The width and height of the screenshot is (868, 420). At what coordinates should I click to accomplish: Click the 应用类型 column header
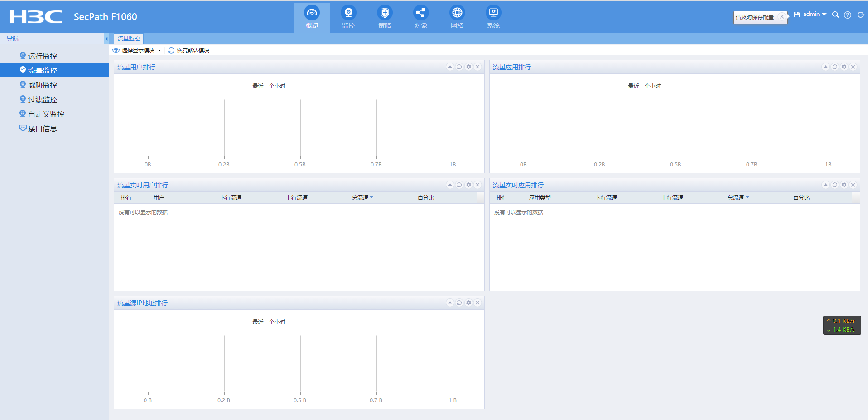540,198
